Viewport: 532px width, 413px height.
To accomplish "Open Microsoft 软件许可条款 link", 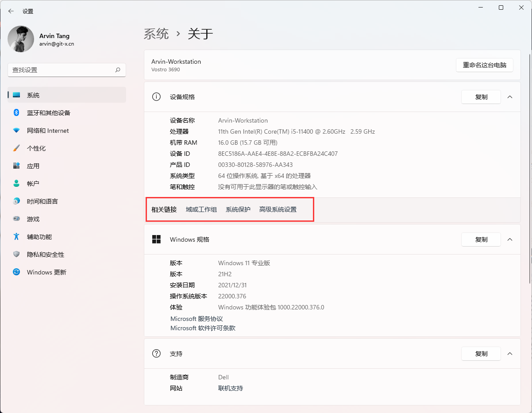I will point(203,328).
